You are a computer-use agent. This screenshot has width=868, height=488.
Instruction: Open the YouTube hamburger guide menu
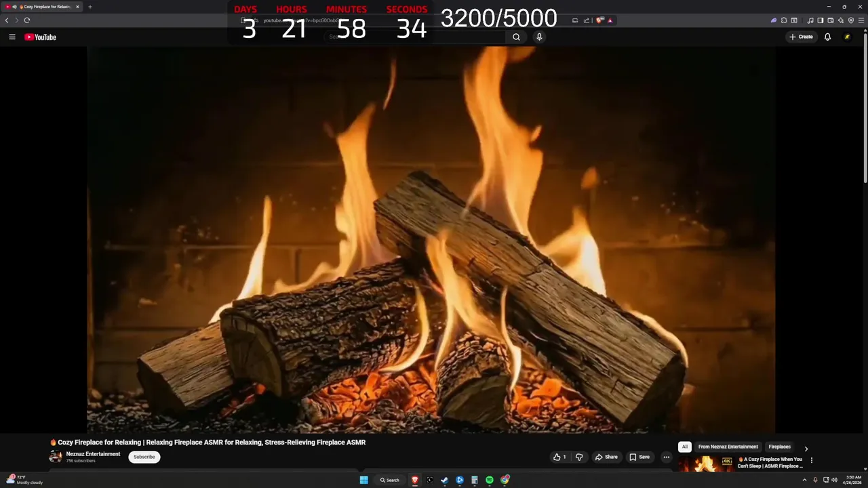(12, 37)
